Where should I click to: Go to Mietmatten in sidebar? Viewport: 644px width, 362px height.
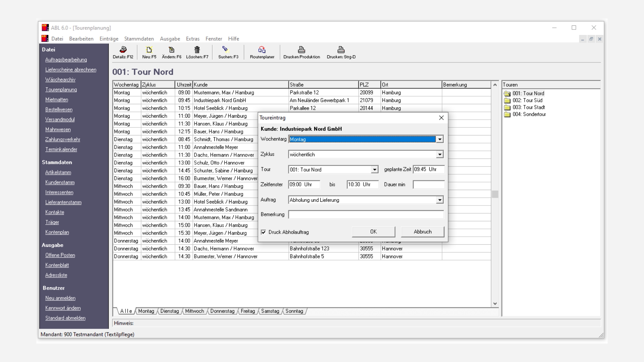coord(57,100)
